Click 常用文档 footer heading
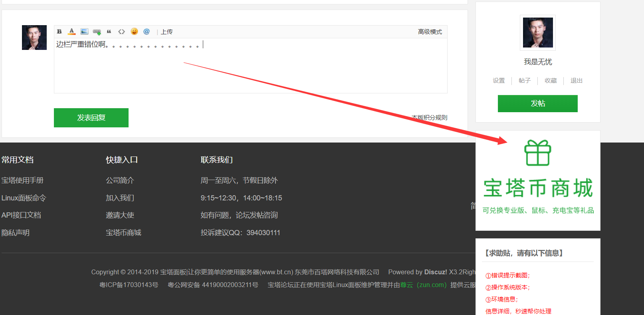The height and width of the screenshot is (315, 644). 18,160
